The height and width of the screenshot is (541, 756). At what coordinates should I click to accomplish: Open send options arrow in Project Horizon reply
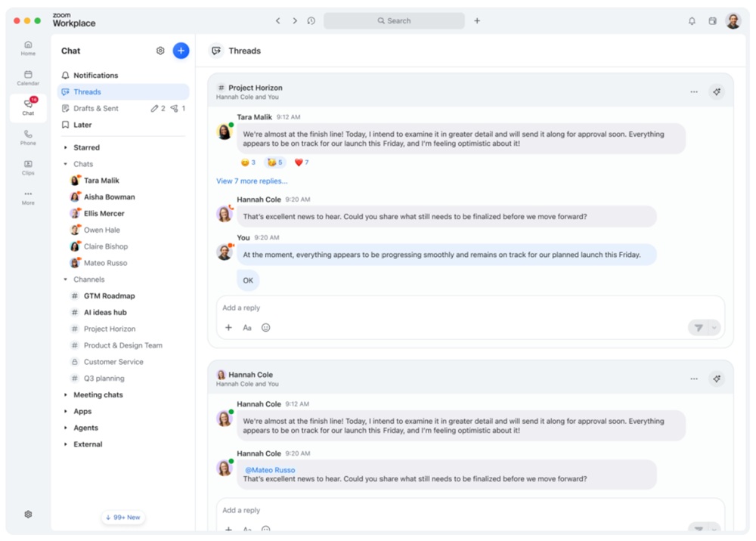714,328
